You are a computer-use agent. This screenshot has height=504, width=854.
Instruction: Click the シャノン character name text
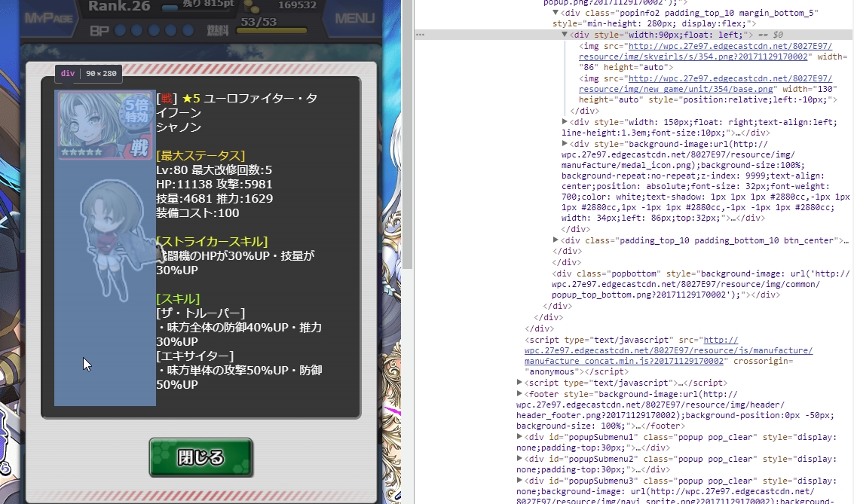point(179,127)
